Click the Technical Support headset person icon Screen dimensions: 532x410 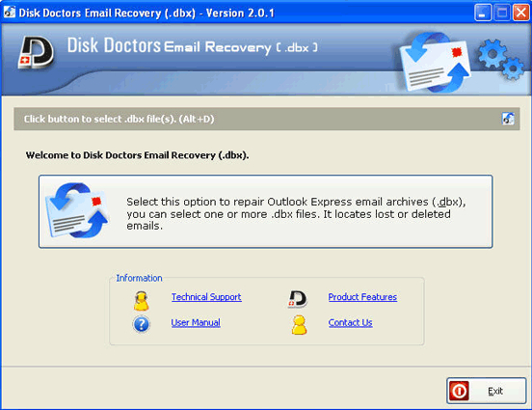[141, 301]
